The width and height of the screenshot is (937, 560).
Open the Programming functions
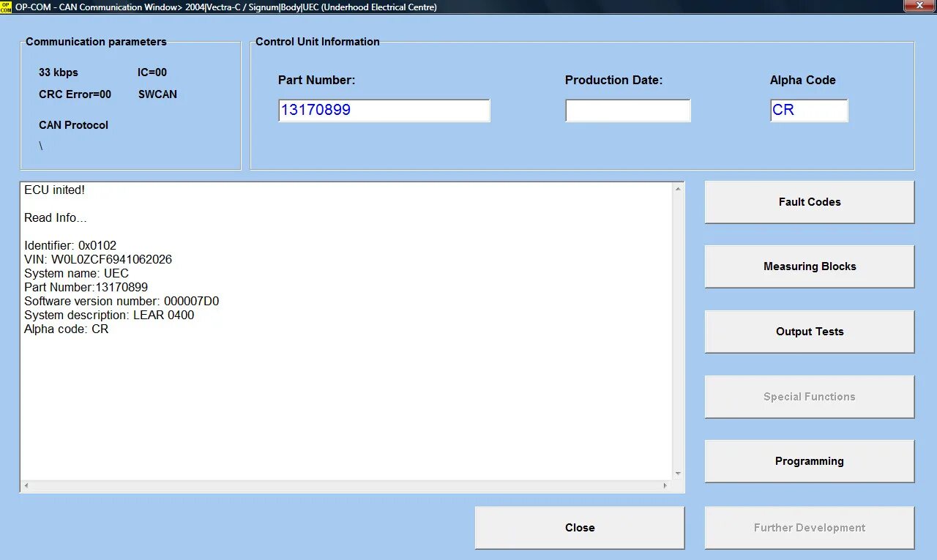point(810,461)
